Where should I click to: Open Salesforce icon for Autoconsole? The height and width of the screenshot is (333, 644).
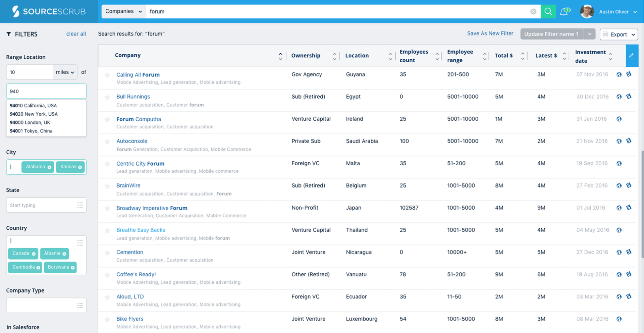629,141
